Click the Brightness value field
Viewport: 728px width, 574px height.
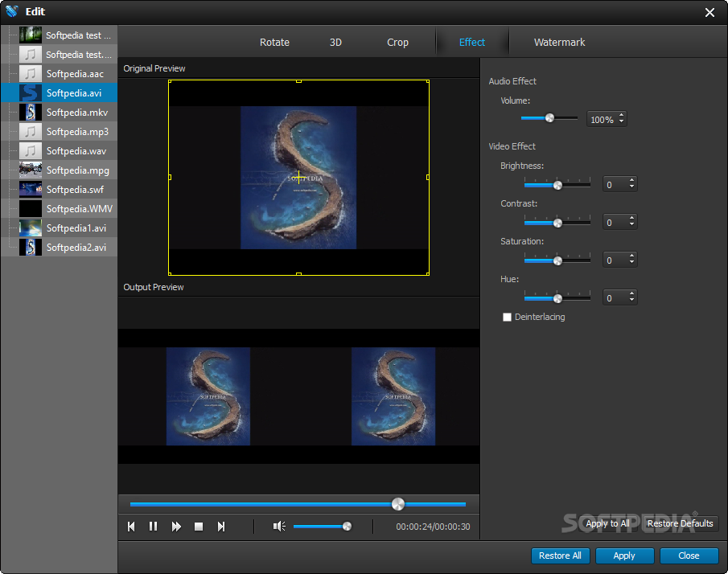[x=615, y=185]
